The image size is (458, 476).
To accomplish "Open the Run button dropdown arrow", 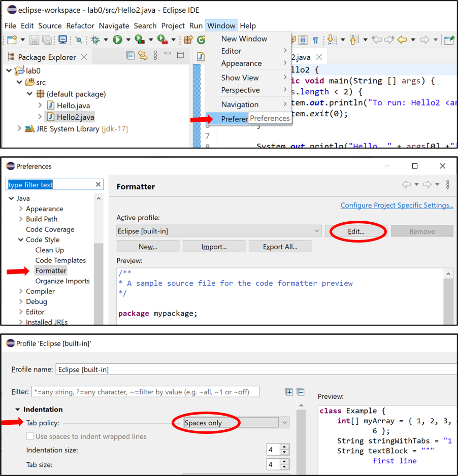I will (128, 40).
